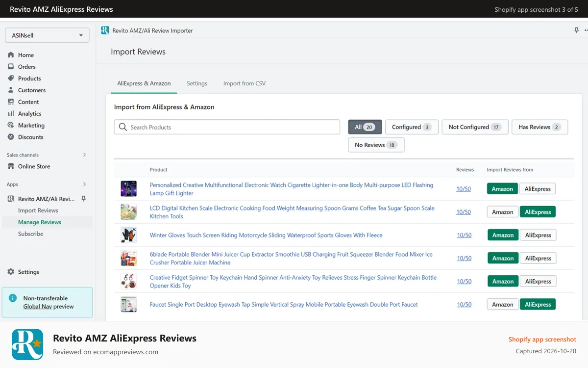Image resolution: width=588 pixels, height=368 pixels.
Task: Filter by Has Reviews
Action: click(539, 127)
